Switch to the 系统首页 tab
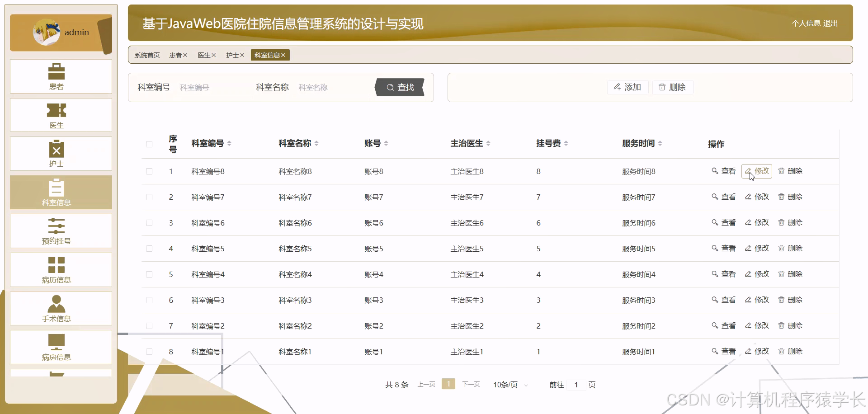Image resolution: width=868 pixels, height=414 pixels. (146, 55)
